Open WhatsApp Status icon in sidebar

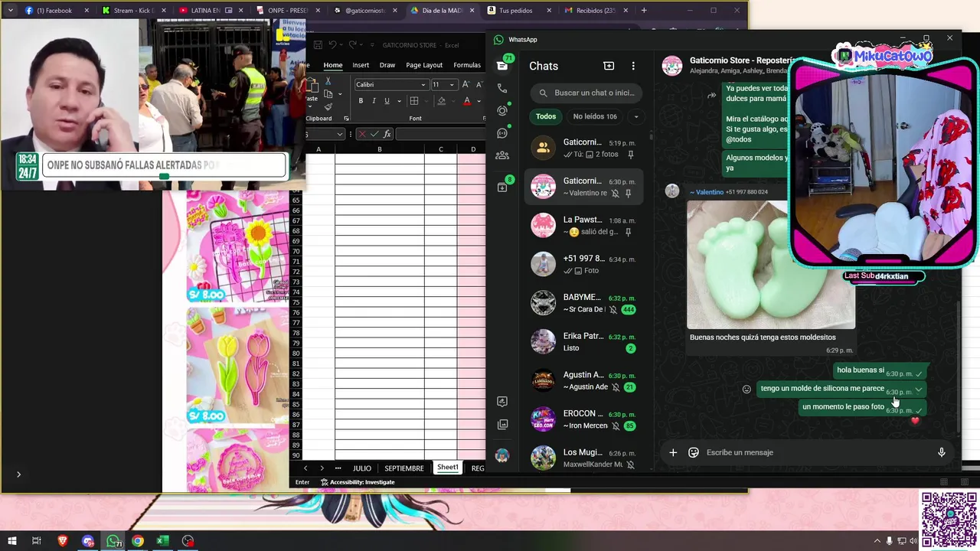click(x=502, y=110)
